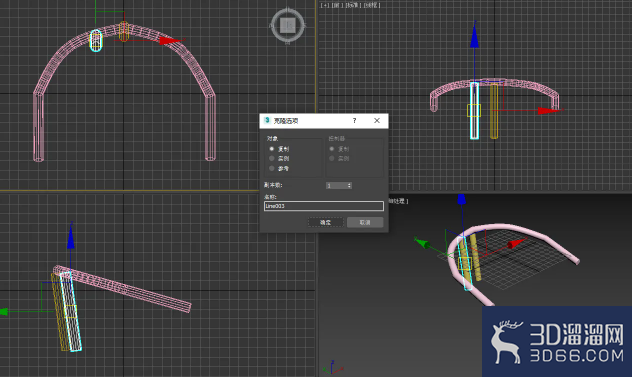This screenshot has width=632, height=377.
Task: Select Copy radio in Controller group
Action: click(x=332, y=149)
